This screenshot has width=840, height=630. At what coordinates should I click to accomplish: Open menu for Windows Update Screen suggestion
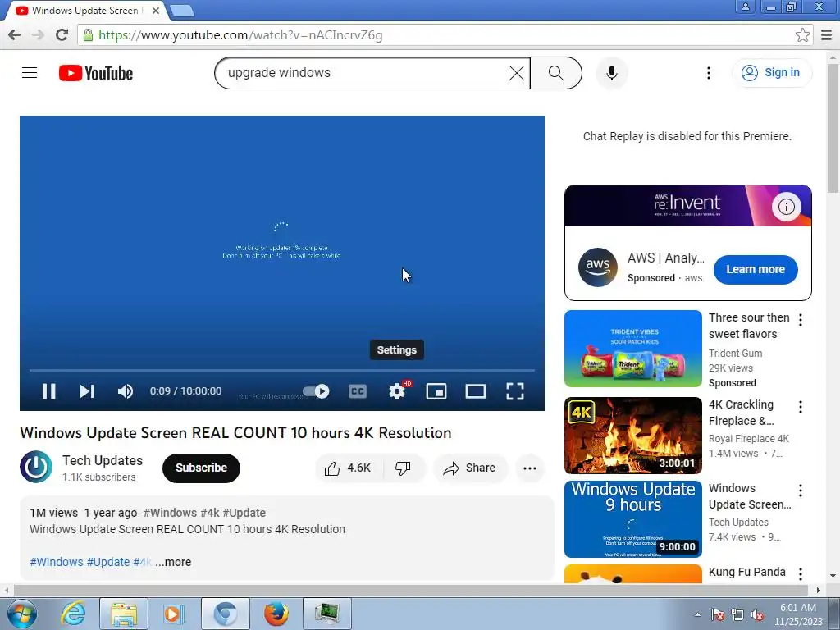(801, 491)
